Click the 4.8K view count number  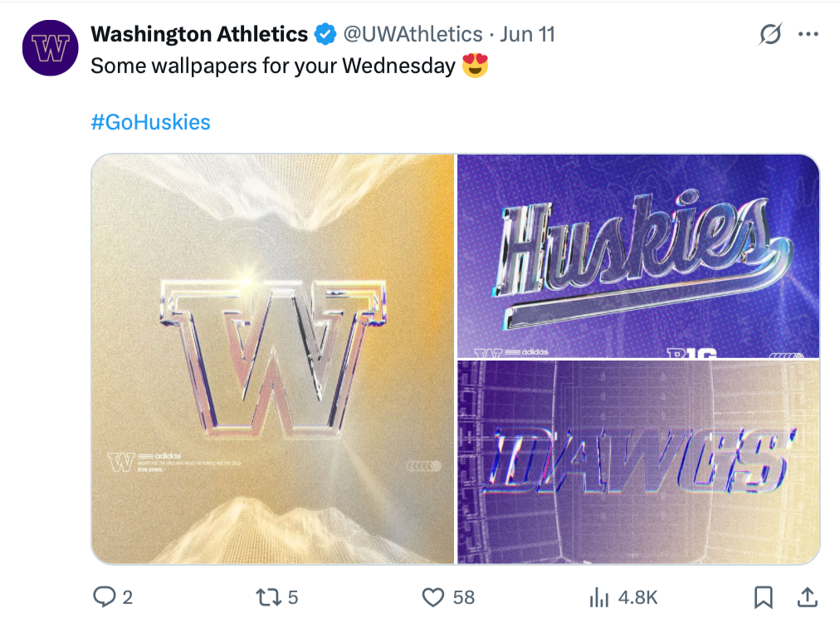[637, 596]
